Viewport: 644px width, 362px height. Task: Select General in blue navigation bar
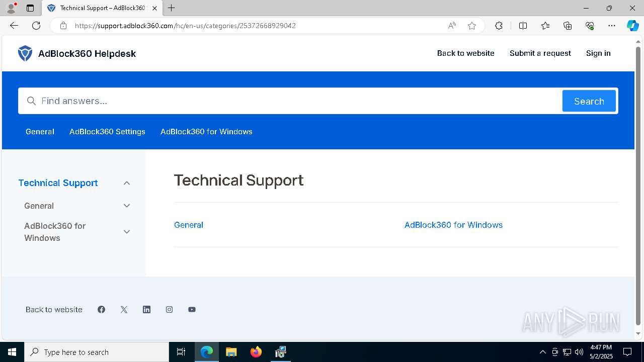tap(40, 132)
